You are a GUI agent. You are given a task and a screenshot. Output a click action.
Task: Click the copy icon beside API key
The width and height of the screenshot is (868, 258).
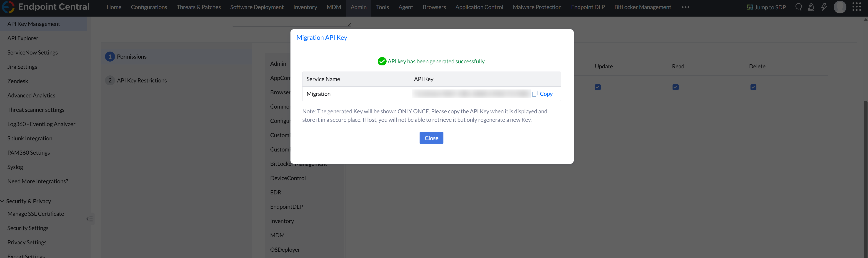pyautogui.click(x=534, y=94)
